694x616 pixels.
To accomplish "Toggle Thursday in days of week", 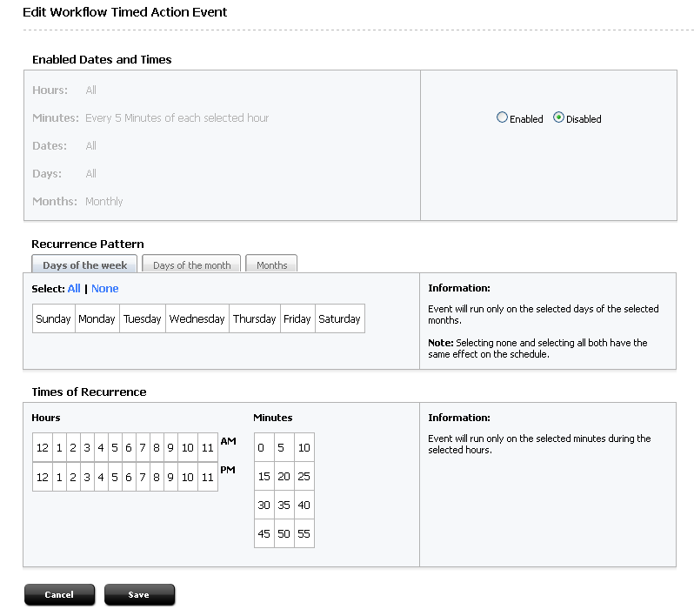I will pyautogui.click(x=255, y=318).
